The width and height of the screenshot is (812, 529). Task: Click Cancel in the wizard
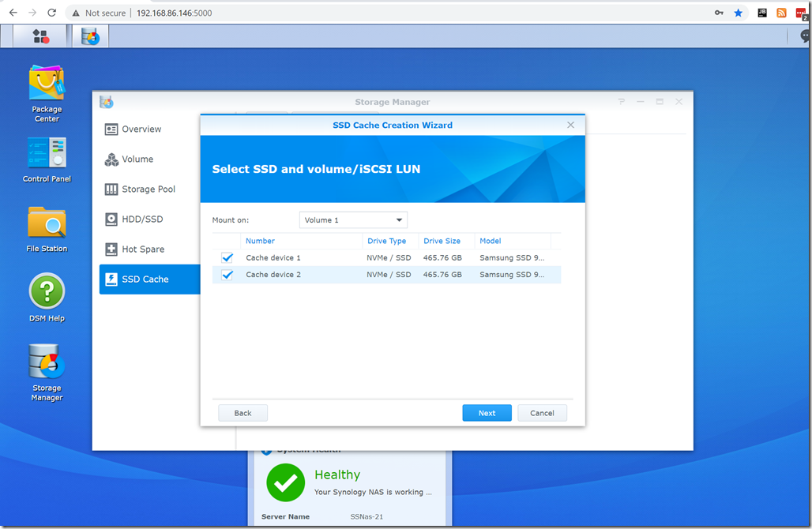tap(542, 413)
